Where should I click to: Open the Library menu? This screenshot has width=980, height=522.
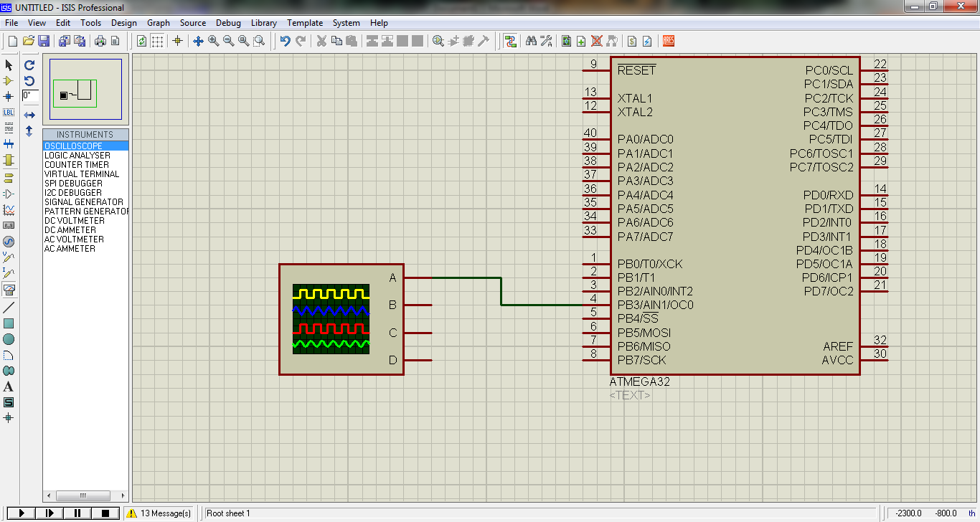click(x=263, y=22)
